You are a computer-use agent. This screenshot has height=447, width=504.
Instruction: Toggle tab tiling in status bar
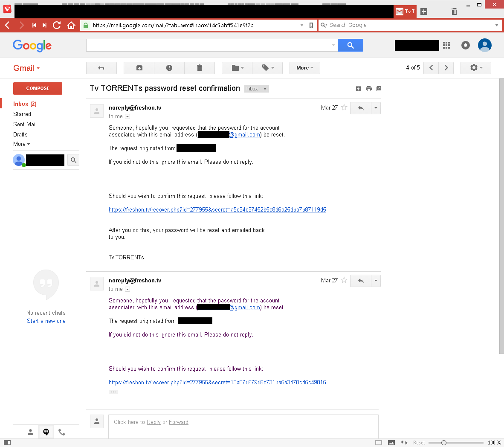coord(379,443)
